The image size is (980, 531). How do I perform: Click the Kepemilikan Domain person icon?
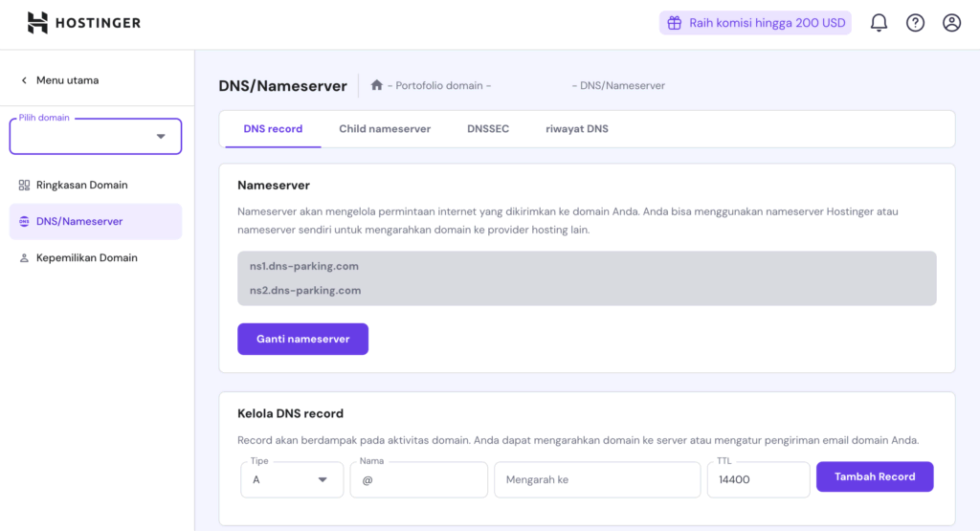[24, 258]
